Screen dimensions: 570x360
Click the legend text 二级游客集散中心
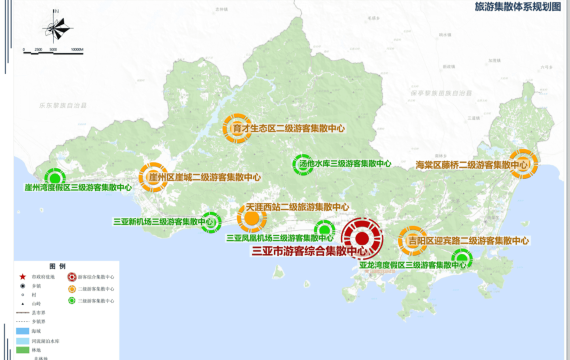[96, 289]
